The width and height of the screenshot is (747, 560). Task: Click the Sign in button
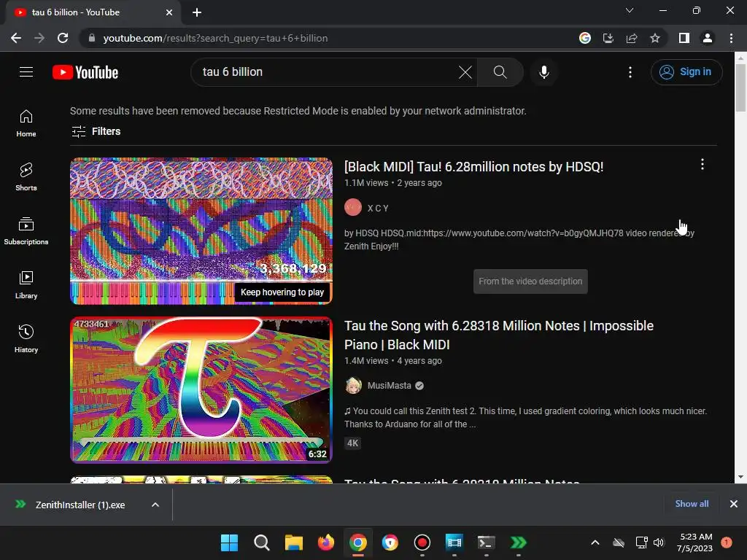(x=686, y=72)
